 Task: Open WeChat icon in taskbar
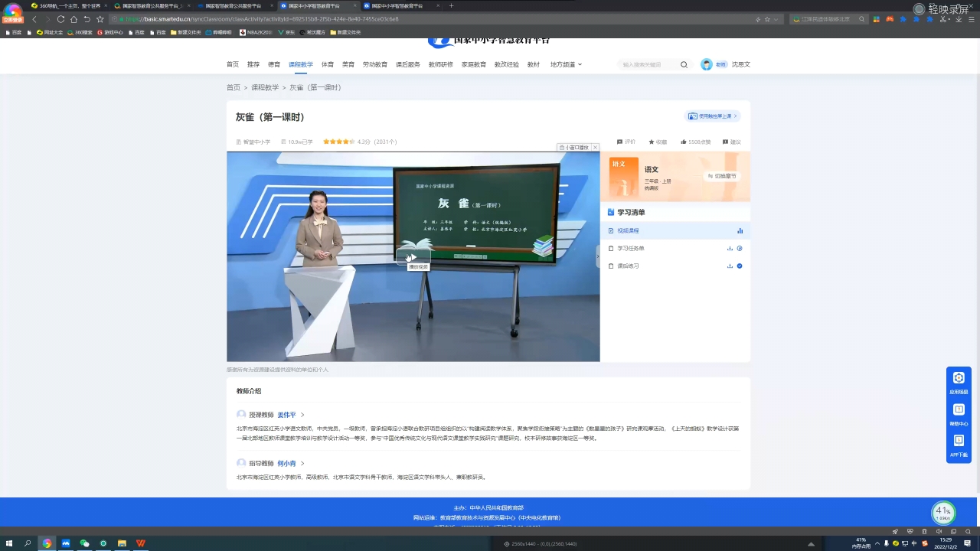[84, 543]
